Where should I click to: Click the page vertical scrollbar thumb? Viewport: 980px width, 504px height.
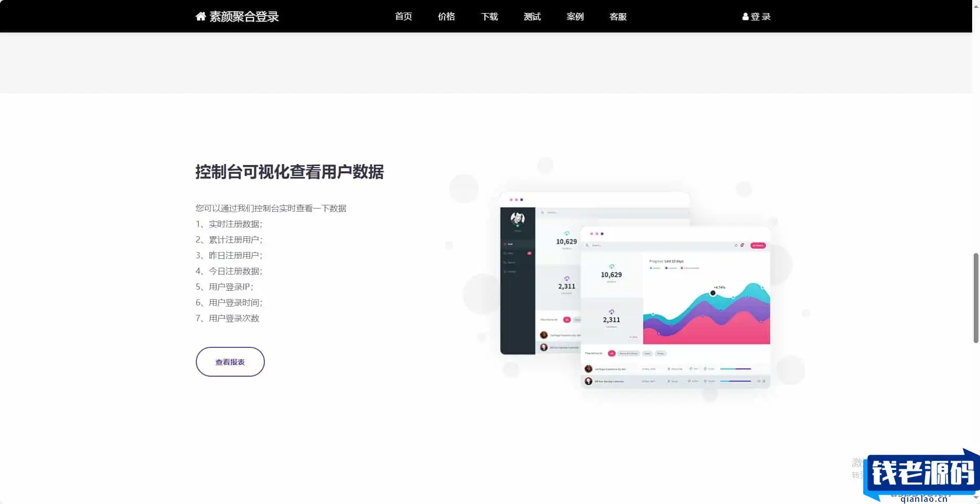[x=976, y=298]
